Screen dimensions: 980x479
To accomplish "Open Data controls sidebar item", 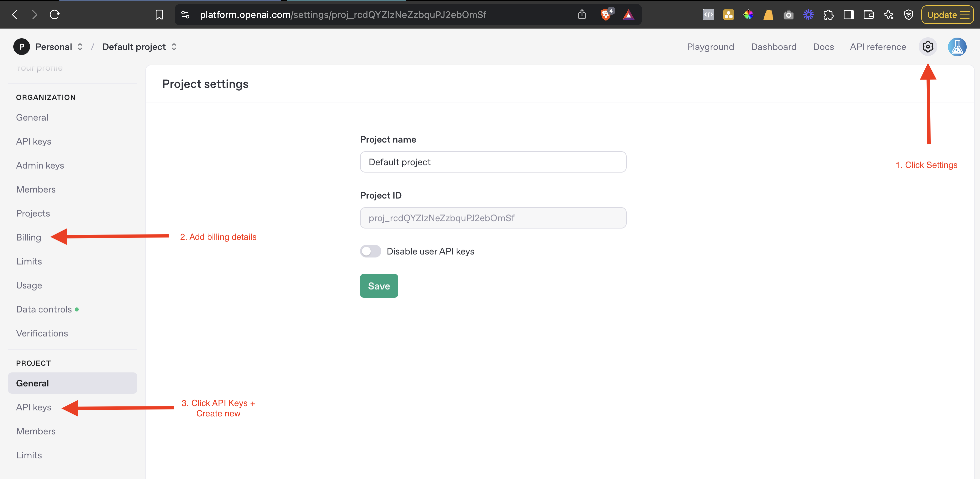I will click(x=44, y=309).
